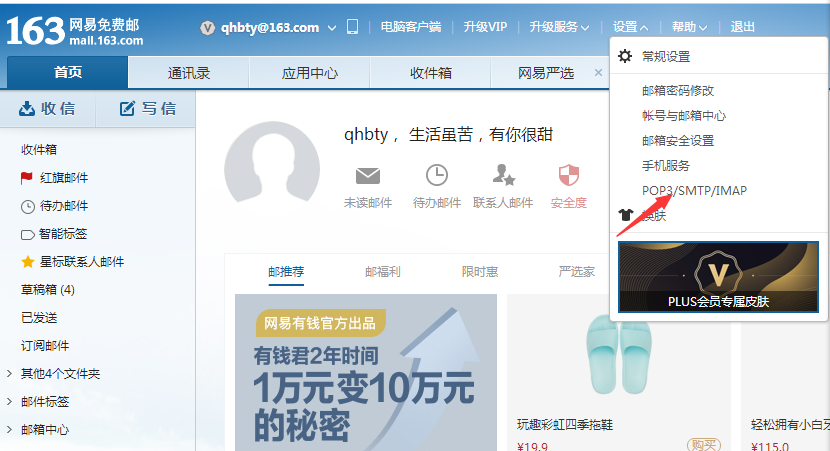Expand the 邮件标签 tree section

pos(10,402)
